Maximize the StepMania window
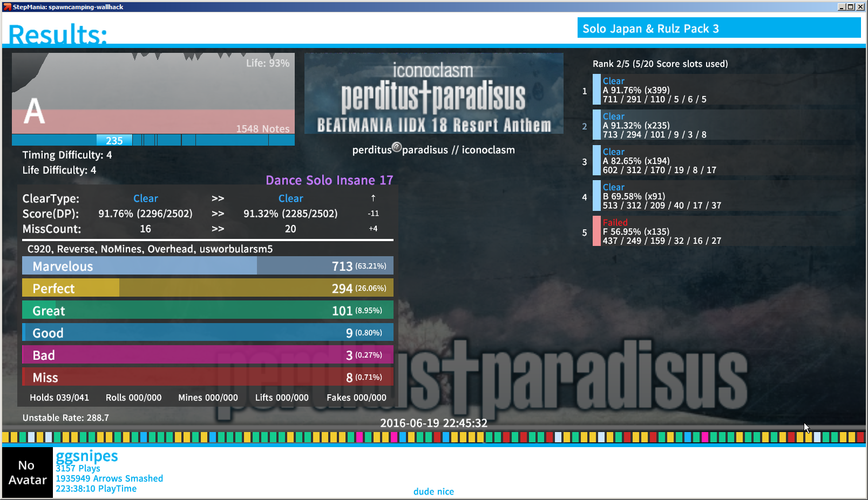Viewport: 868px width, 500px height. click(851, 6)
